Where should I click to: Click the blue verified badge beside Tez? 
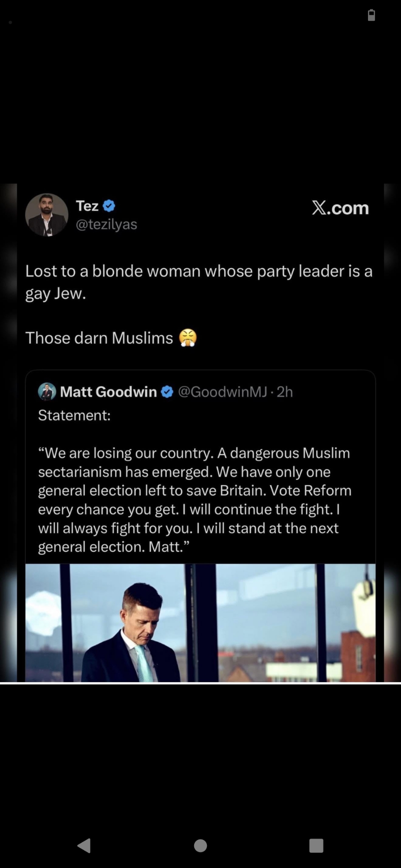tap(109, 206)
